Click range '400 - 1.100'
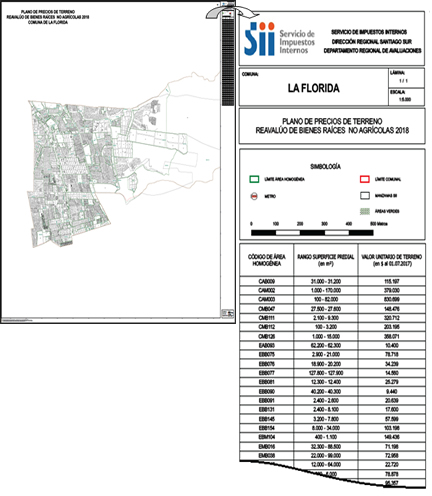 [326, 437]
